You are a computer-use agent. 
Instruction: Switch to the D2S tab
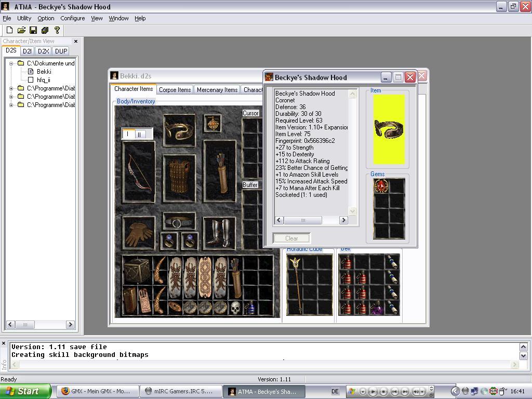click(x=11, y=50)
